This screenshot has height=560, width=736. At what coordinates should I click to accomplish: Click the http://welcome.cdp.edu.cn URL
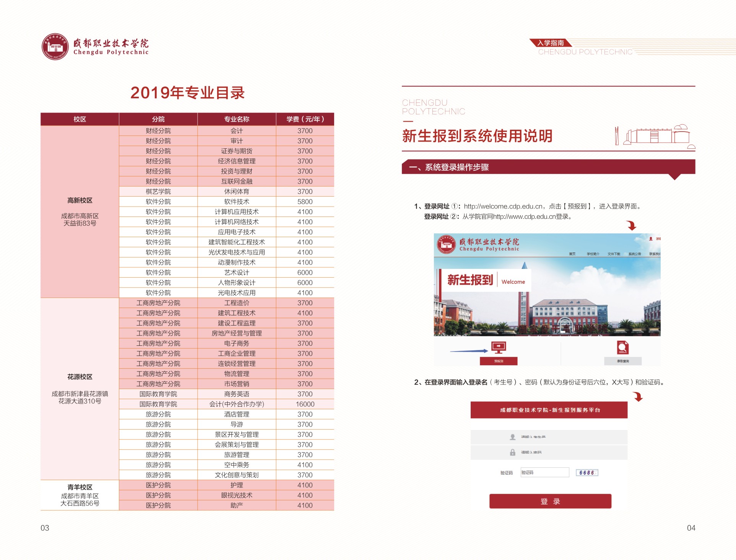[x=504, y=206]
